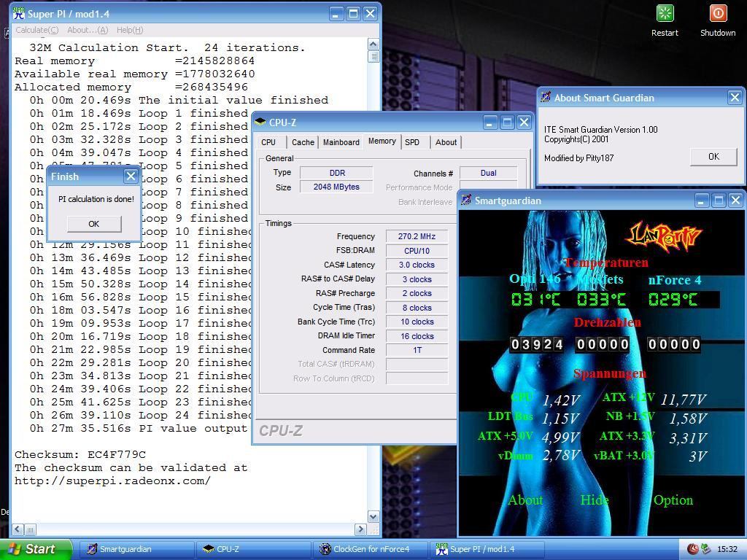Click Super PI vertical scrollbar thumb
747x560 pixels.
pyautogui.click(x=373, y=56)
